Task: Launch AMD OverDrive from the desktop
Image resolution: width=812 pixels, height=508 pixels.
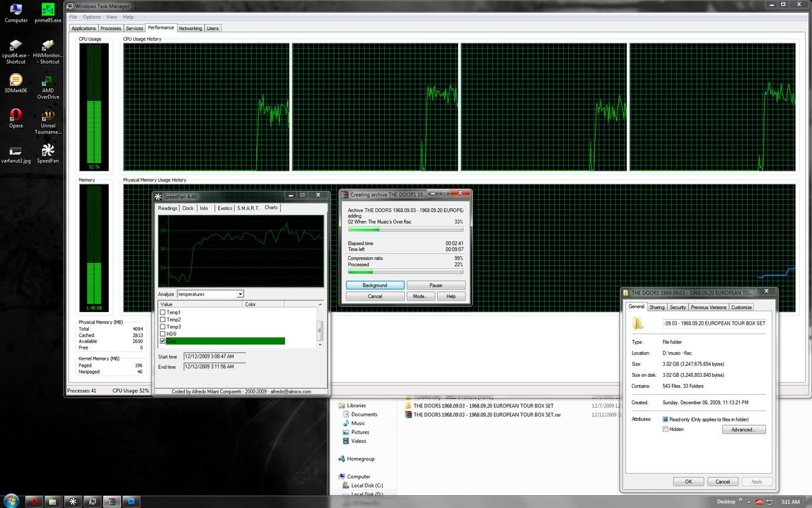Action: coord(48,83)
